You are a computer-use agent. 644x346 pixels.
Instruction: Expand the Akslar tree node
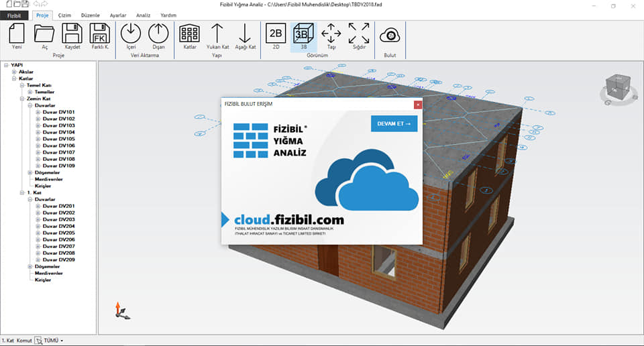click(x=14, y=72)
